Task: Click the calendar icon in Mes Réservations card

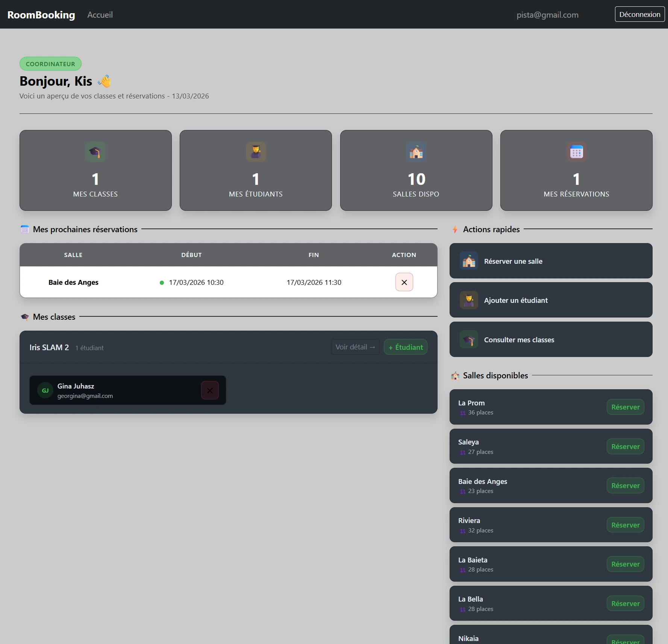Action: coord(576,152)
